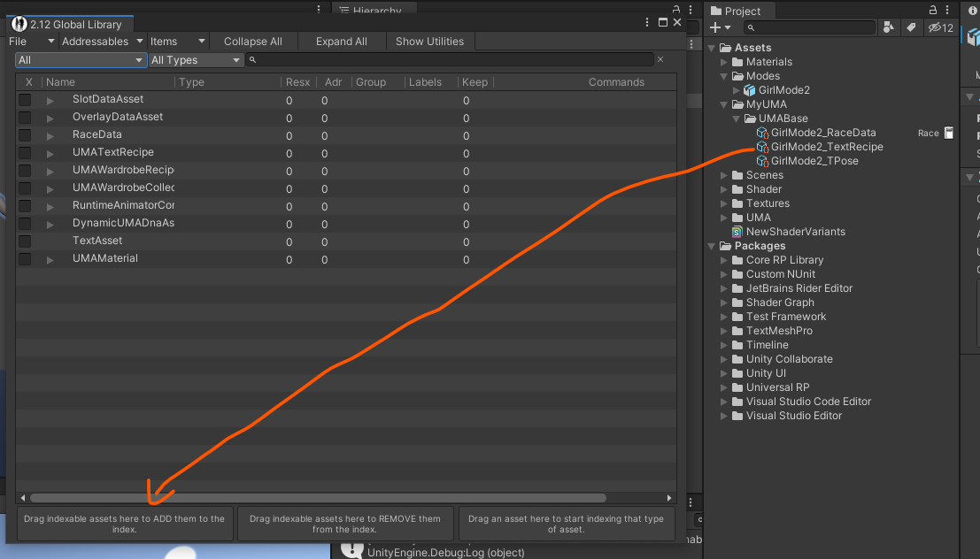This screenshot has height=559, width=980.
Task: Click the scrollbar right arrow
Action: coord(669,498)
